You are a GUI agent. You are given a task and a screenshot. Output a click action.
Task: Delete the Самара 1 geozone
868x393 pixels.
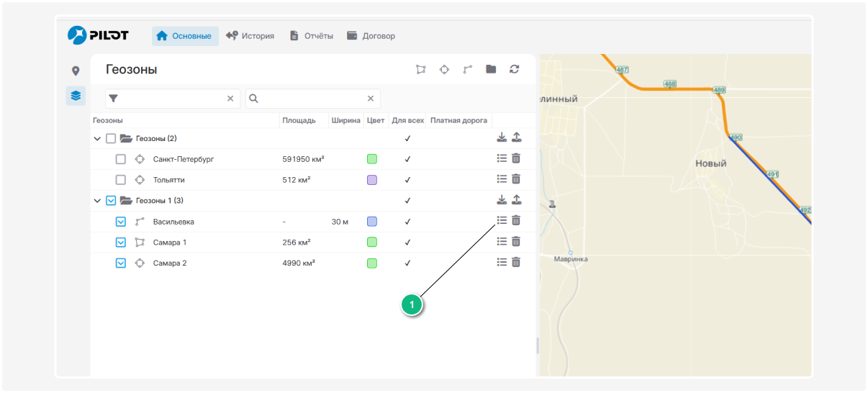[516, 242]
